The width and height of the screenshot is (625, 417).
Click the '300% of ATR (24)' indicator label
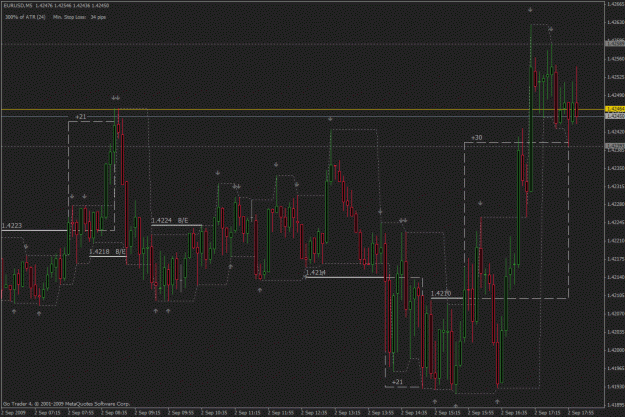tap(25, 17)
